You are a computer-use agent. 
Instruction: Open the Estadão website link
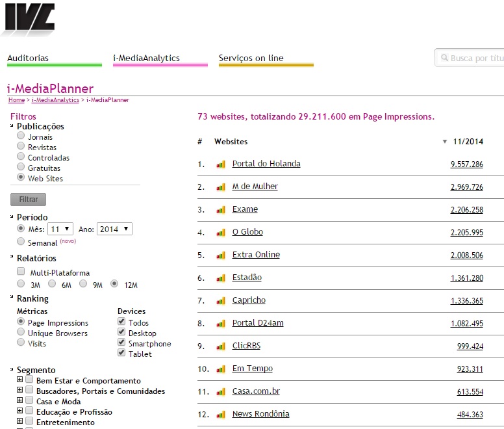pyautogui.click(x=247, y=277)
